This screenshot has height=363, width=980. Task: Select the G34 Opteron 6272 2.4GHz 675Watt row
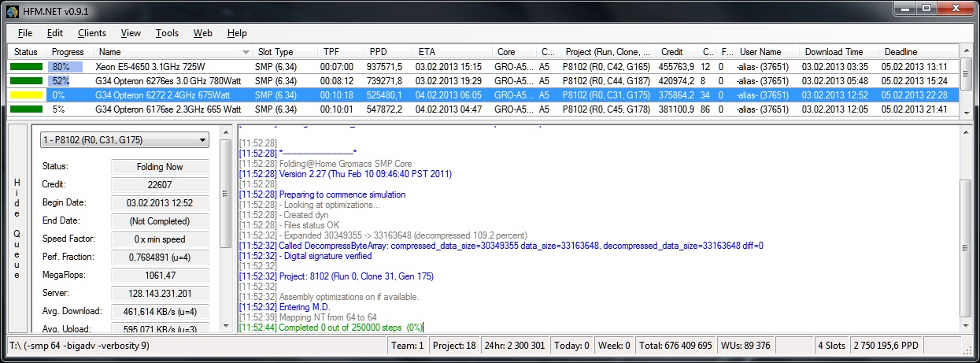pos(484,95)
